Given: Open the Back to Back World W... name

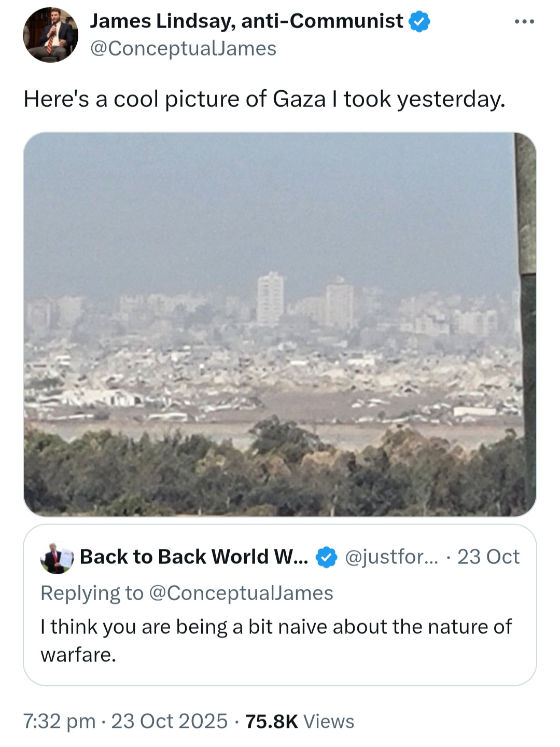Looking at the screenshot, I should pyautogui.click(x=194, y=557).
